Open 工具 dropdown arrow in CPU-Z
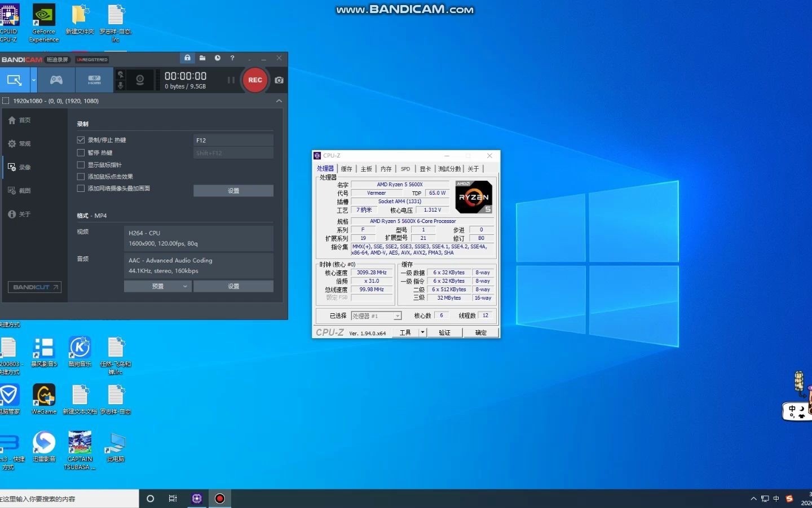The image size is (812, 508). click(x=422, y=332)
